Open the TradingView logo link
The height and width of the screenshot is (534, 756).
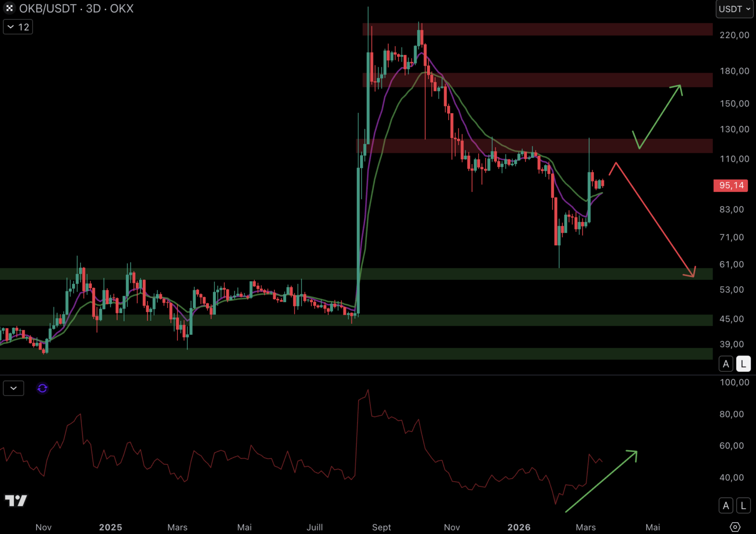point(16,500)
